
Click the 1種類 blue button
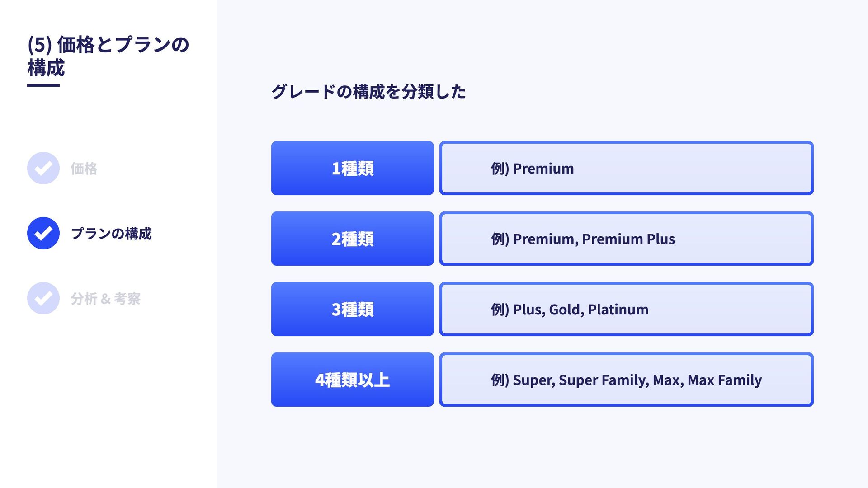[x=353, y=168]
